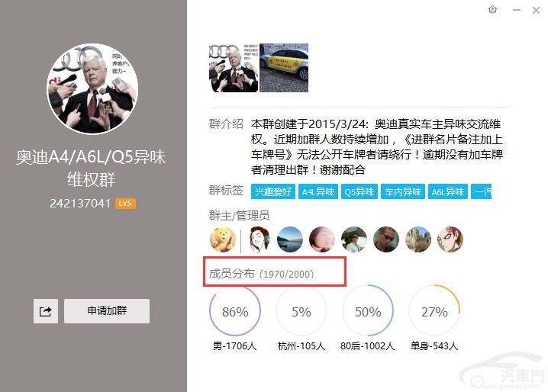Click the 27% single members ring

(x=434, y=310)
